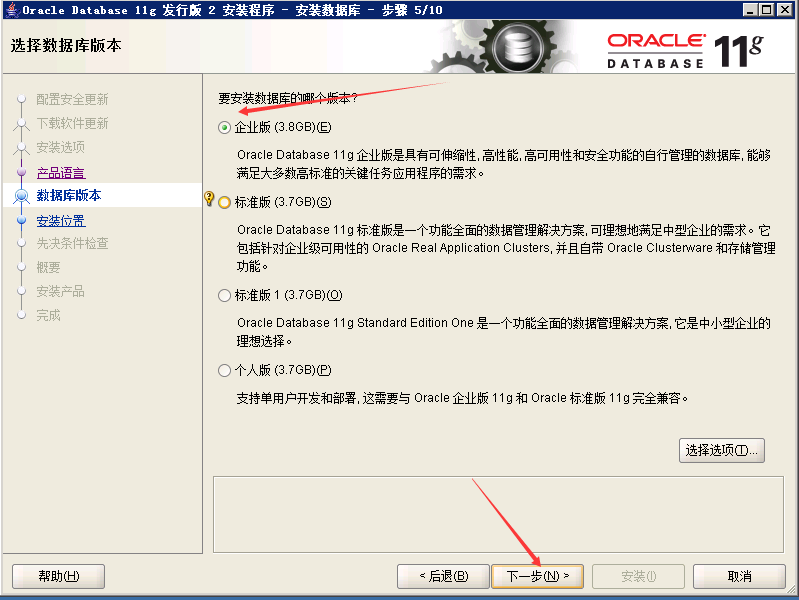Close the Oracle installer window
Viewport: 799px width, 600px height.
click(x=785, y=10)
